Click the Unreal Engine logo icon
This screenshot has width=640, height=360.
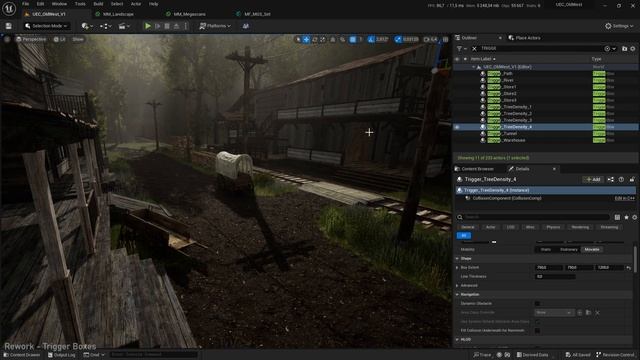[9, 8]
